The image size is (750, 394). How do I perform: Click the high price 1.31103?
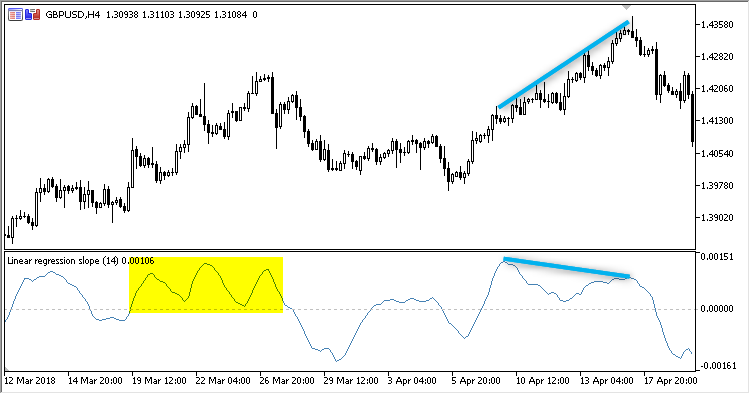click(x=158, y=15)
